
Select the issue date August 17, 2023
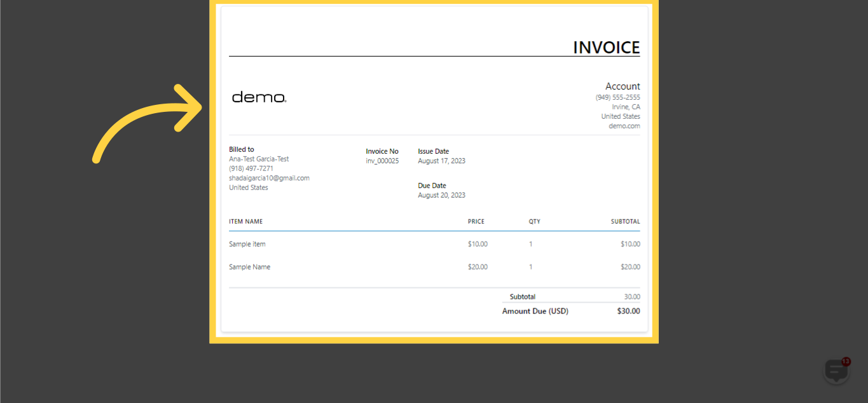pos(441,161)
